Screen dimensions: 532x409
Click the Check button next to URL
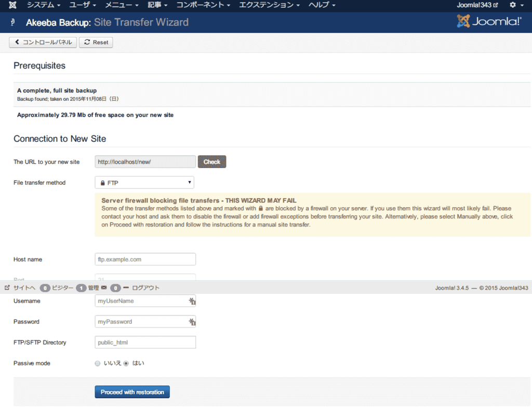pyautogui.click(x=212, y=161)
